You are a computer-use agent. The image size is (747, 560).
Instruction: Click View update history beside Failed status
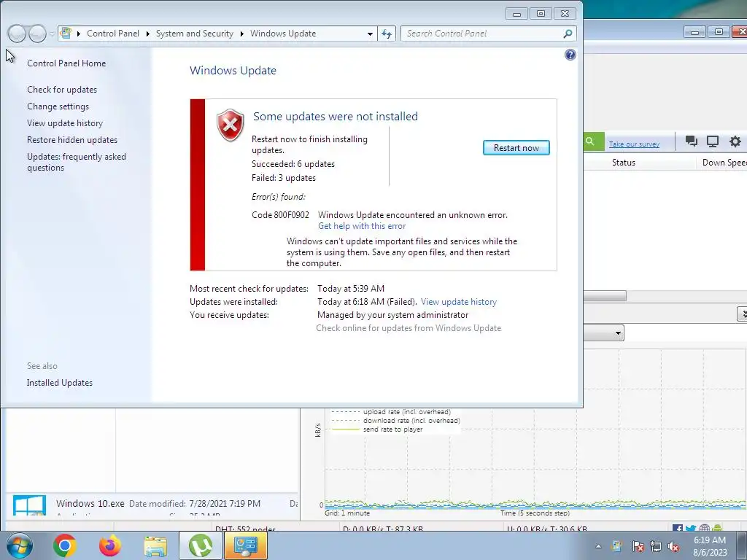tap(458, 301)
